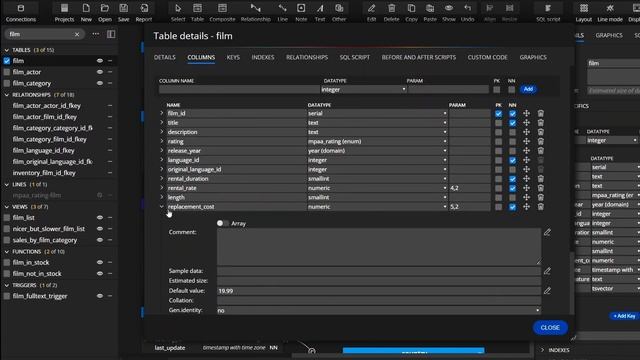
Task: Open the Other objects tool
Action: [339, 12]
